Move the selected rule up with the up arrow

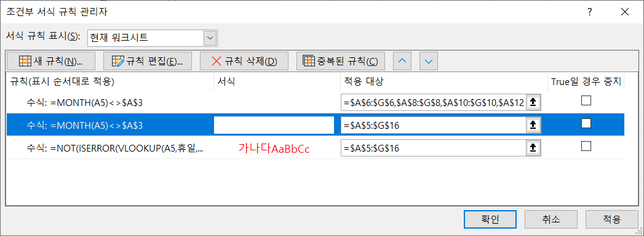click(402, 61)
